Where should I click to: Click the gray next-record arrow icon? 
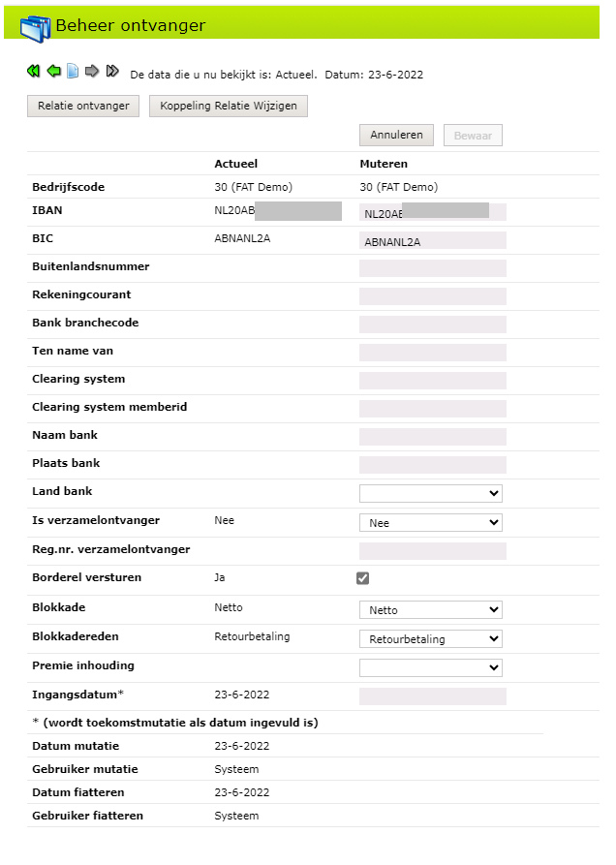pyautogui.click(x=92, y=72)
